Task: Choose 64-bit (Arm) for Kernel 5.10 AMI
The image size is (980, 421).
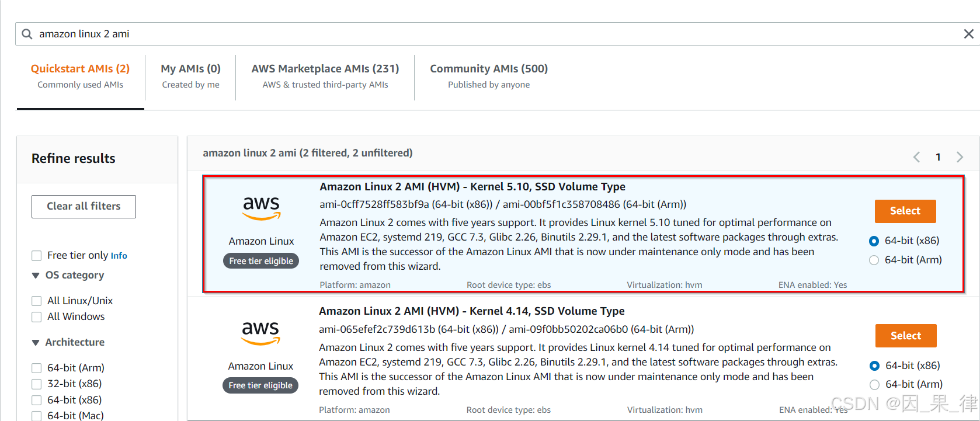Action: click(x=874, y=260)
